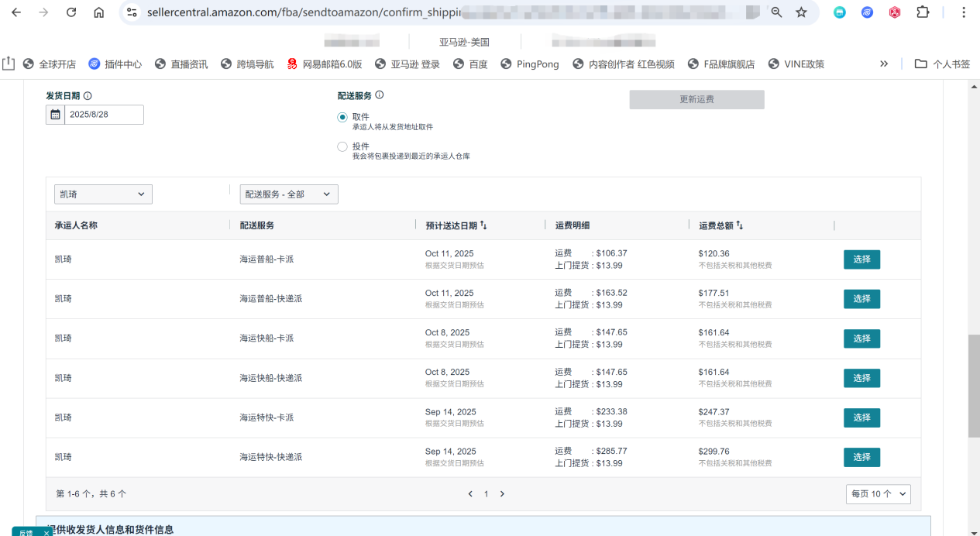Open VINE政策 bookmark
This screenshot has height=536, width=980.
click(796, 64)
